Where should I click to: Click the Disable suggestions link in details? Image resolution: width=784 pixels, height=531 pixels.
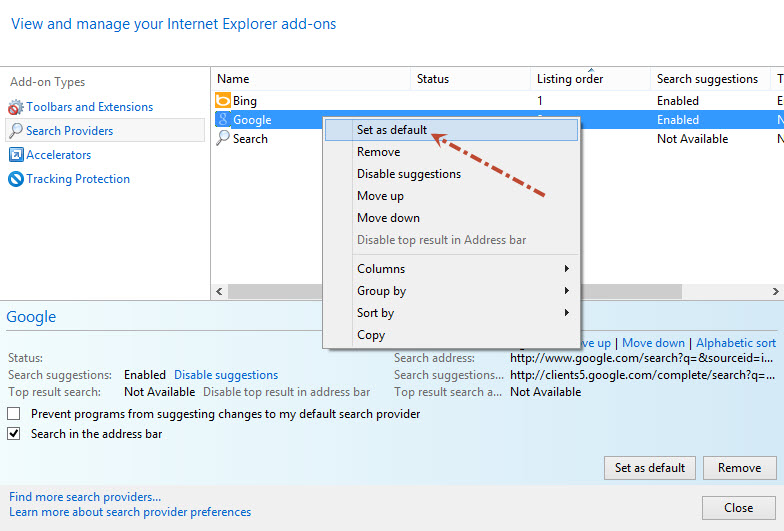point(226,375)
